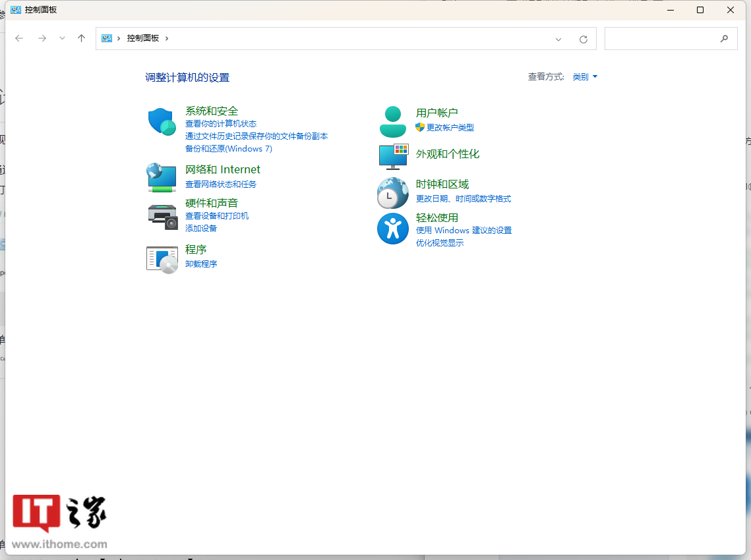Open 时钟和区域 using the clock icon
The image size is (751, 560).
pos(393,192)
